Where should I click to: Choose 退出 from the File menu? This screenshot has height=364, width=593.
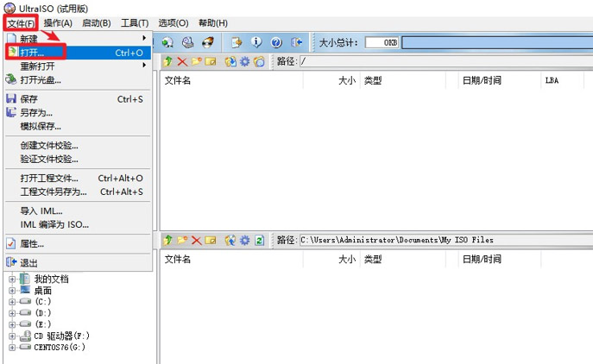(x=77, y=263)
